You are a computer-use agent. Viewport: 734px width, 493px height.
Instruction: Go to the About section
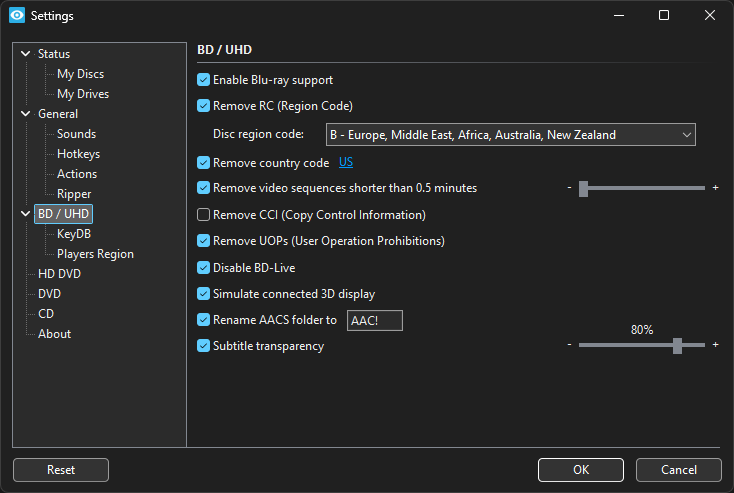click(x=54, y=334)
